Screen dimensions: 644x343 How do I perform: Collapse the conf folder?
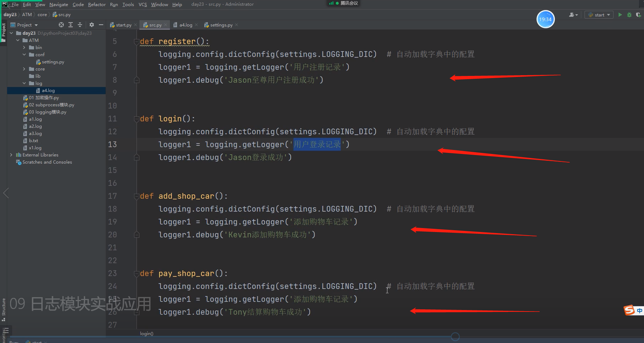[x=24, y=54]
